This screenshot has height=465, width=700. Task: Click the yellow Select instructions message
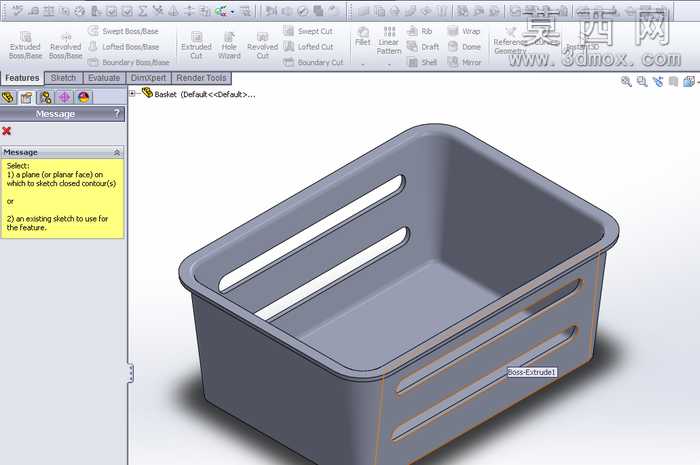[62, 199]
